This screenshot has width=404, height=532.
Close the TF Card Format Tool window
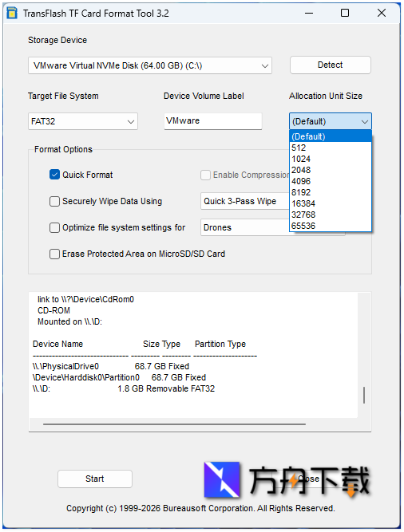pyautogui.click(x=382, y=14)
